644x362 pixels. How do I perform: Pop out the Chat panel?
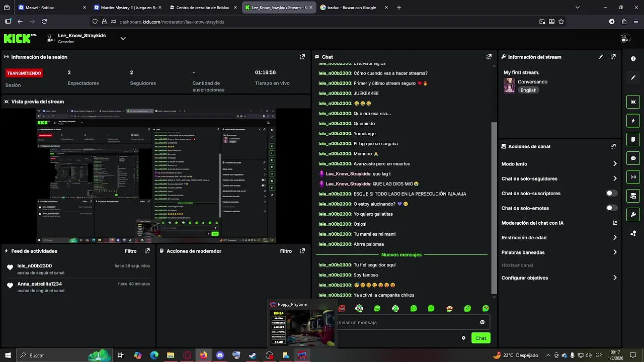click(x=489, y=57)
